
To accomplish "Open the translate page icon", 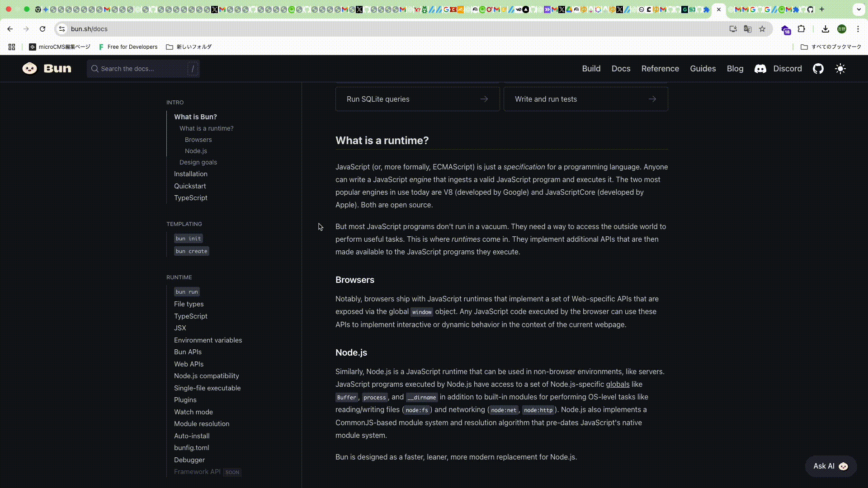I will coord(748,29).
